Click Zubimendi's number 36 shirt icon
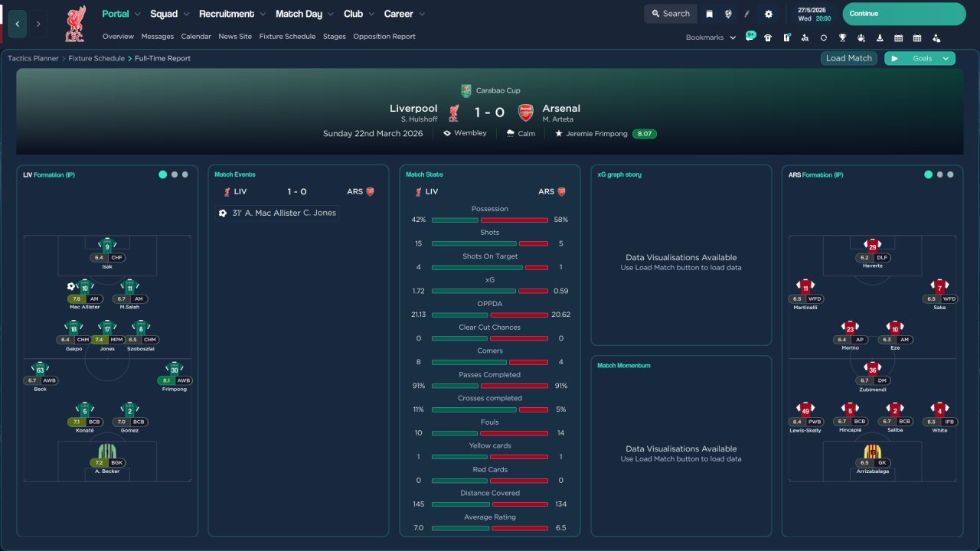 [873, 368]
